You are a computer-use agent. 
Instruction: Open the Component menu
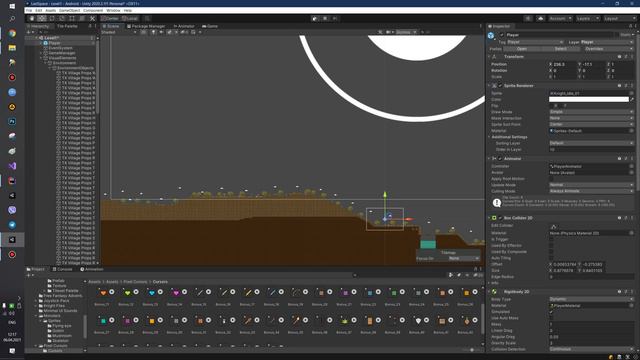click(93, 10)
